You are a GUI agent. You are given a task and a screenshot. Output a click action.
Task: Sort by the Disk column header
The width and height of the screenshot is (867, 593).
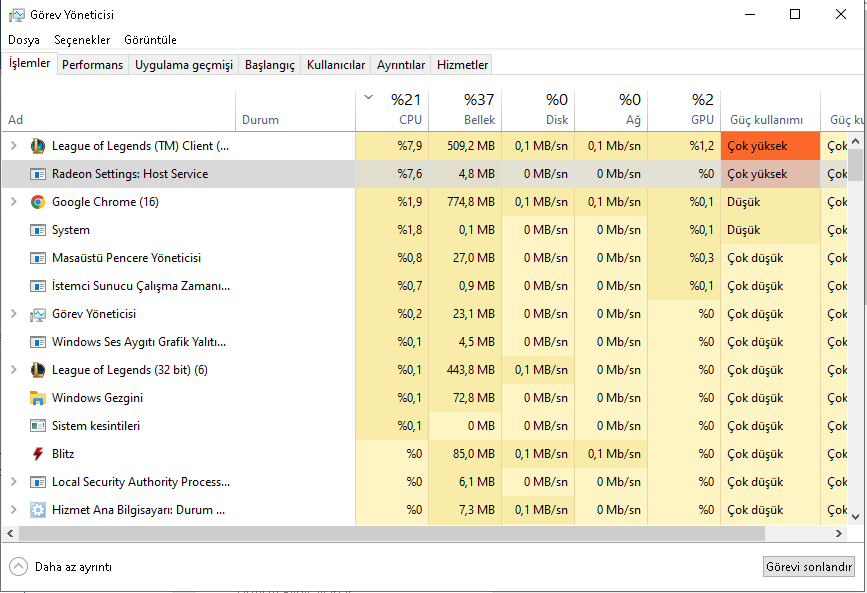538,110
